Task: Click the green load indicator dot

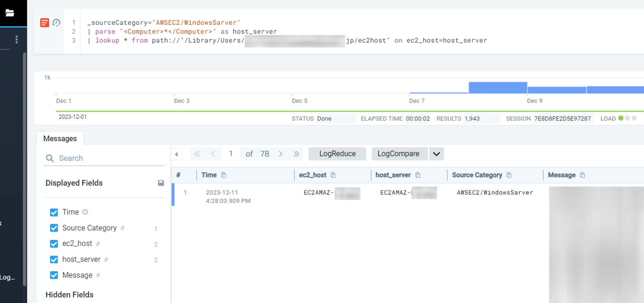Action: [620, 118]
